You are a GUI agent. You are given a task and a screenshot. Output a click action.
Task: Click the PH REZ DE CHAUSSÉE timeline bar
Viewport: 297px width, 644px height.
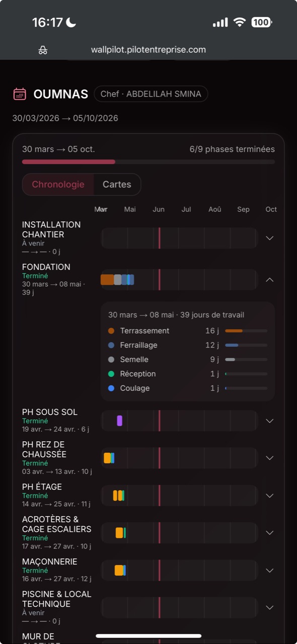click(x=109, y=458)
